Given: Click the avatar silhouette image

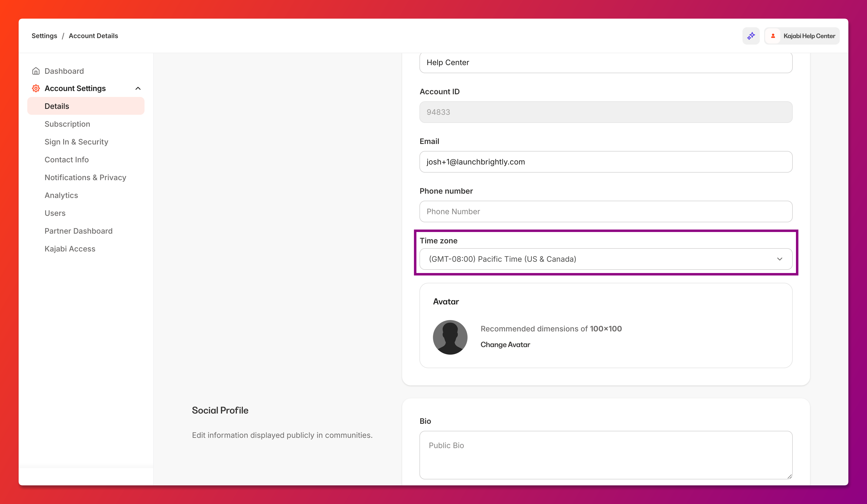Looking at the screenshot, I should 450,337.
